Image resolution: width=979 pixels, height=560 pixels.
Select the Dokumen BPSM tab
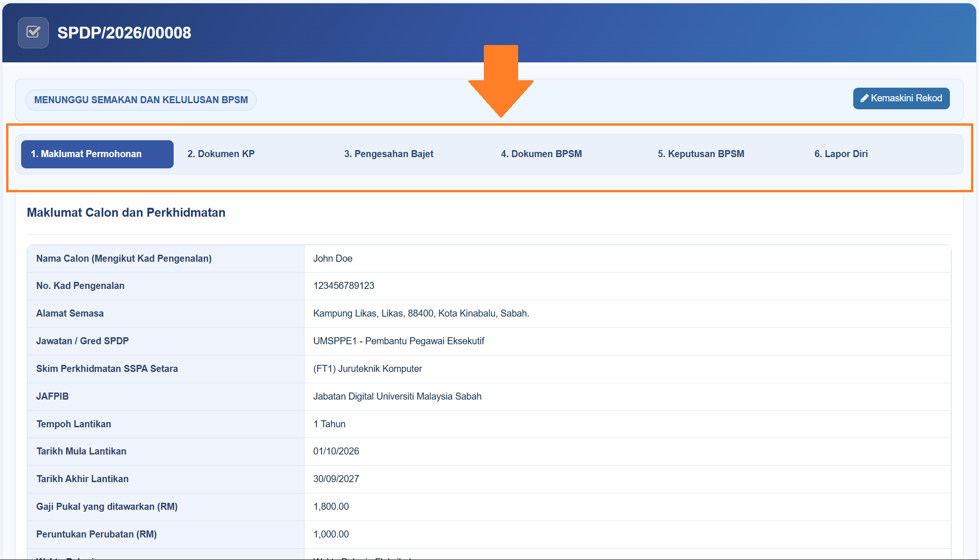(541, 154)
